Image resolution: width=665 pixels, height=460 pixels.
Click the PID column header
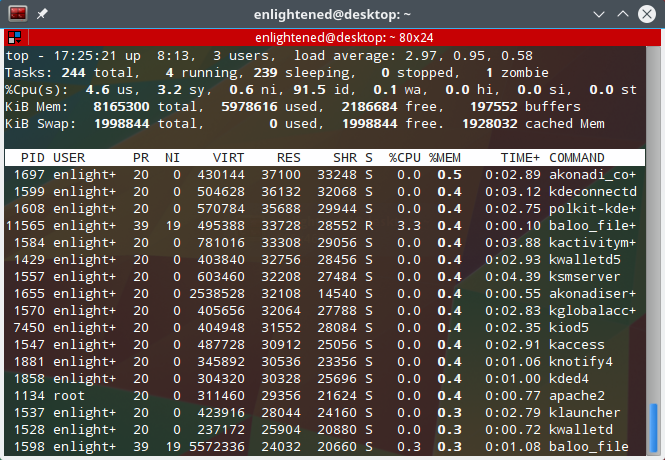point(32,158)
